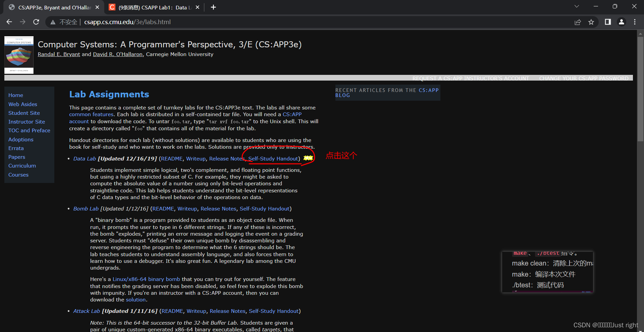The height and width of the screenshot is (332, 644).
Task: Go back using the browser back arrow
Action: coord(9,22)
